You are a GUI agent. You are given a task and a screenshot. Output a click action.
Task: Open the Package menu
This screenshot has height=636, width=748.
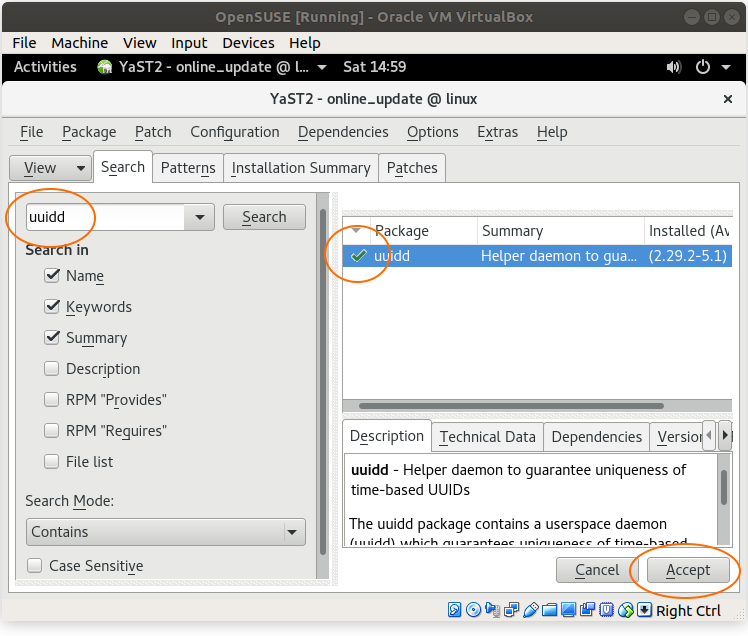(89, 132)
